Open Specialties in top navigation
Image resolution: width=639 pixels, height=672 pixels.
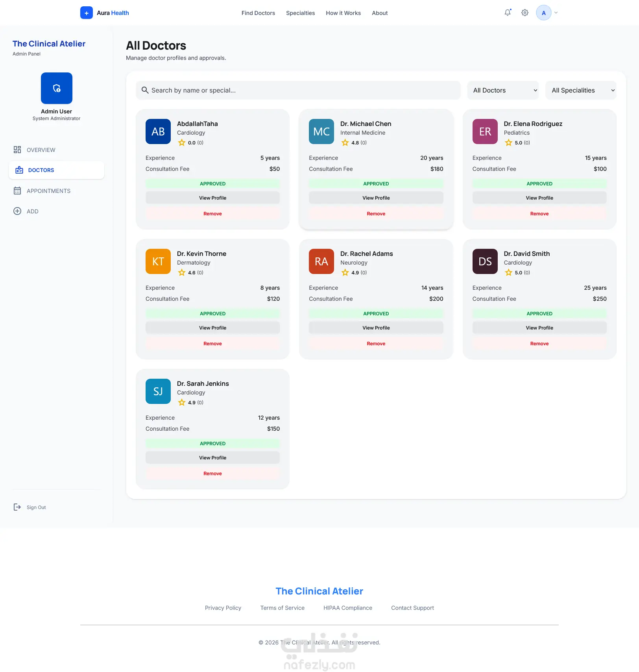[300, 13]
